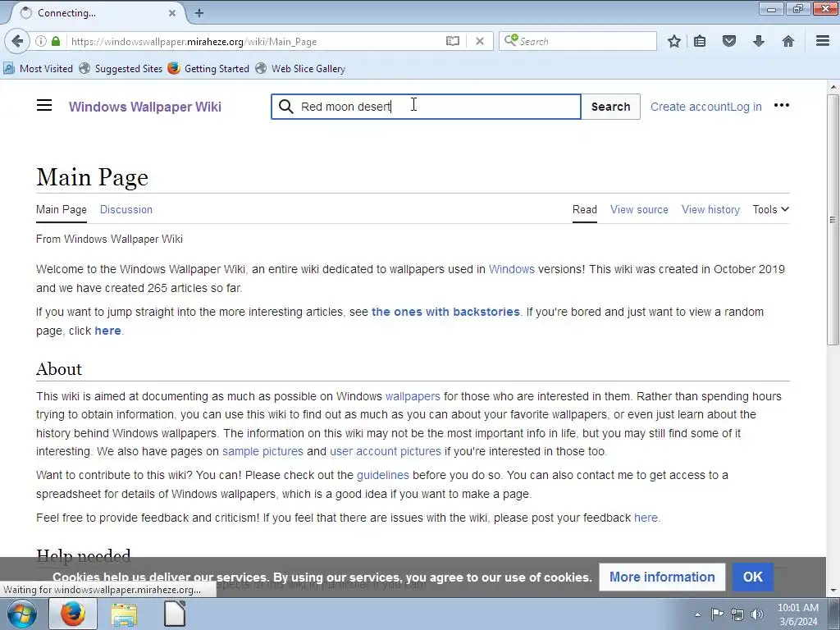Click Create account link
This screenshot has height=630, width=840.
point(689,107)
